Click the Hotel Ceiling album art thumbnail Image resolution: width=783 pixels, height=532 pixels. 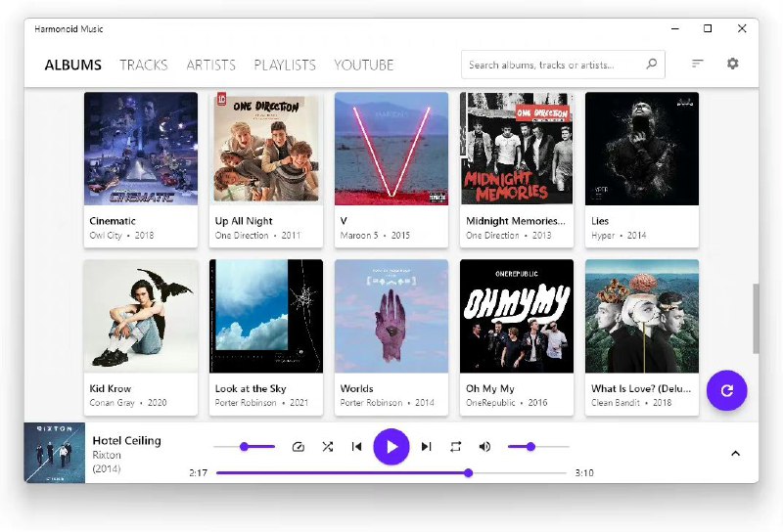pos(55,453)
